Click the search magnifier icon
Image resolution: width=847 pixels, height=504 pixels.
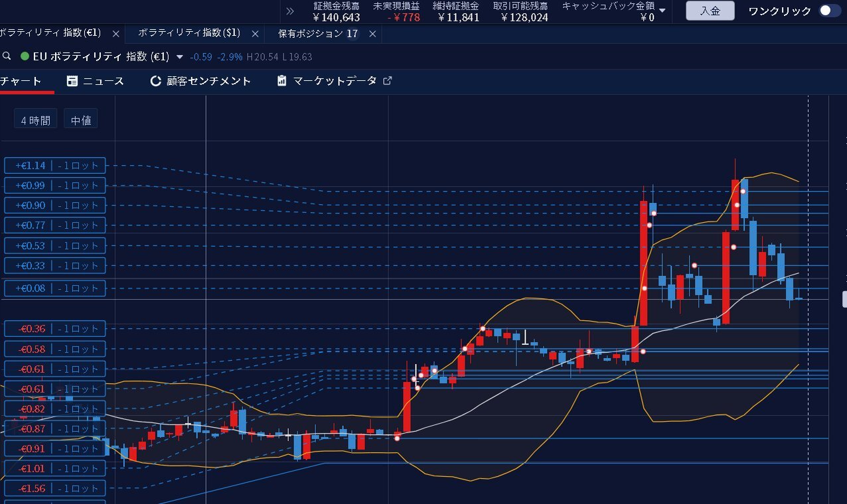7,56
